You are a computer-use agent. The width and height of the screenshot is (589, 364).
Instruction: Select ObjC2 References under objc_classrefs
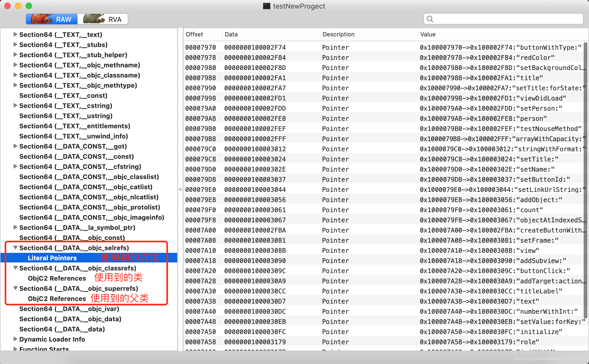point(57,278)
